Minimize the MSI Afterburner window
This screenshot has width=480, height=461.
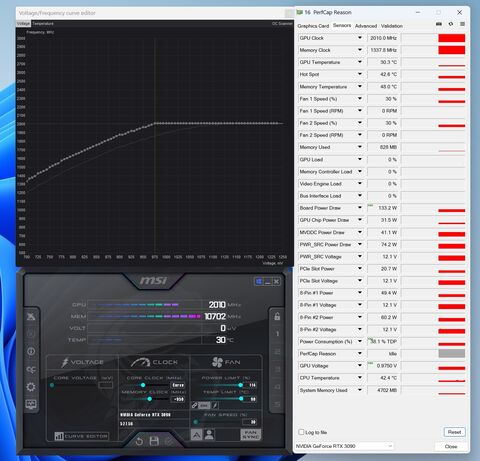click(268, 282)
